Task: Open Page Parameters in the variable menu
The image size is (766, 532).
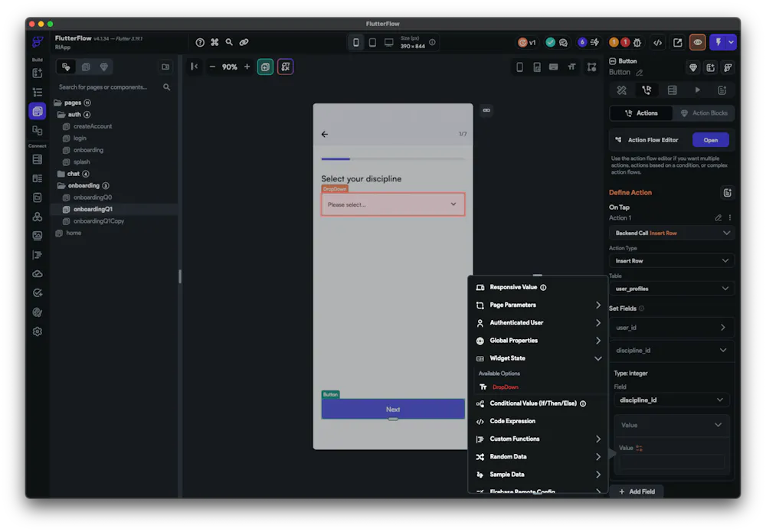Action: click(538, 305)
